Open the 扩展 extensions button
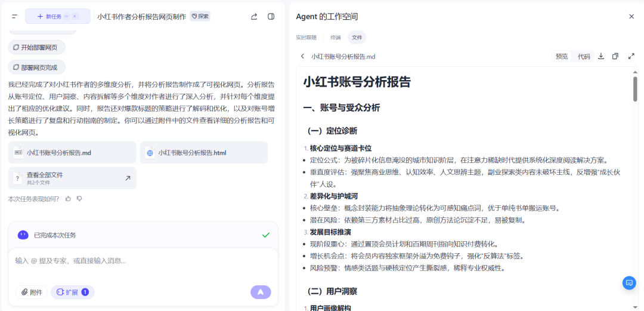The height and width of the screenshot is (311, 644). 72,292
